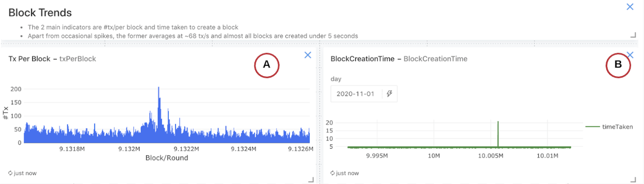Click the Block Trends heading text
Viewport: 644px width, 184px height.
[40, 12]
